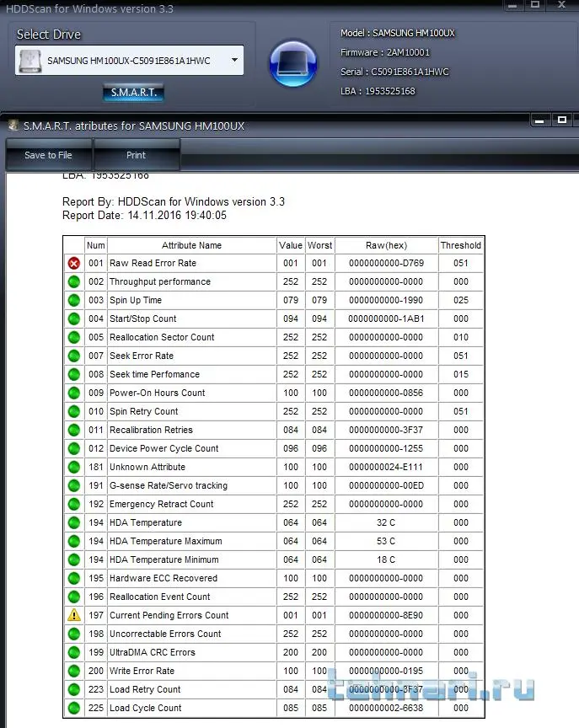579x728 pixels.
Task: Click green status icon for Throughput performance
Action: tap(74, 281)
